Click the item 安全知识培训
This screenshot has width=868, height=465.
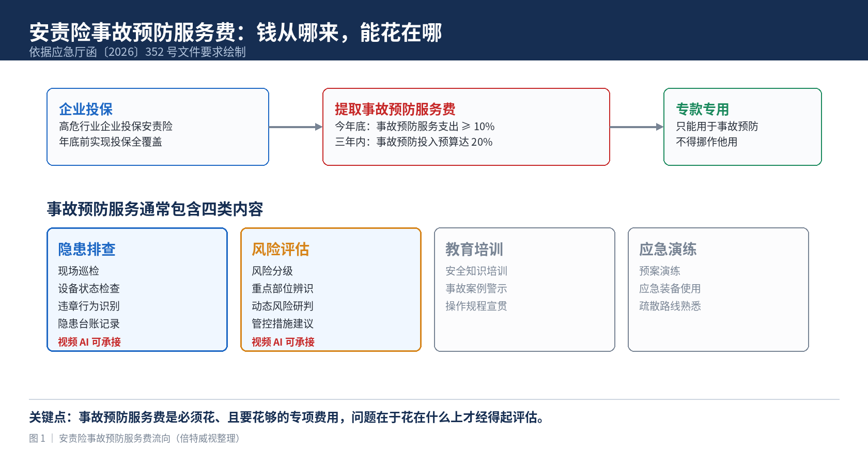click(476, 271)
